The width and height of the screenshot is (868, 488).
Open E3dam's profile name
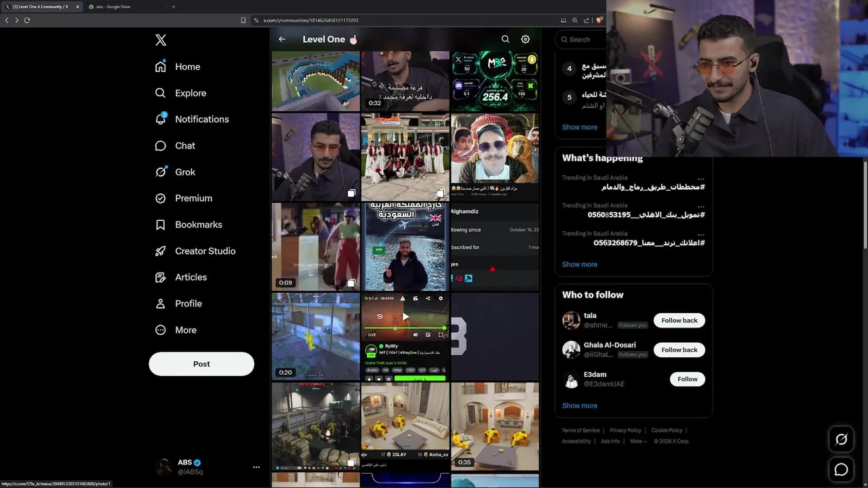point(595,375)
